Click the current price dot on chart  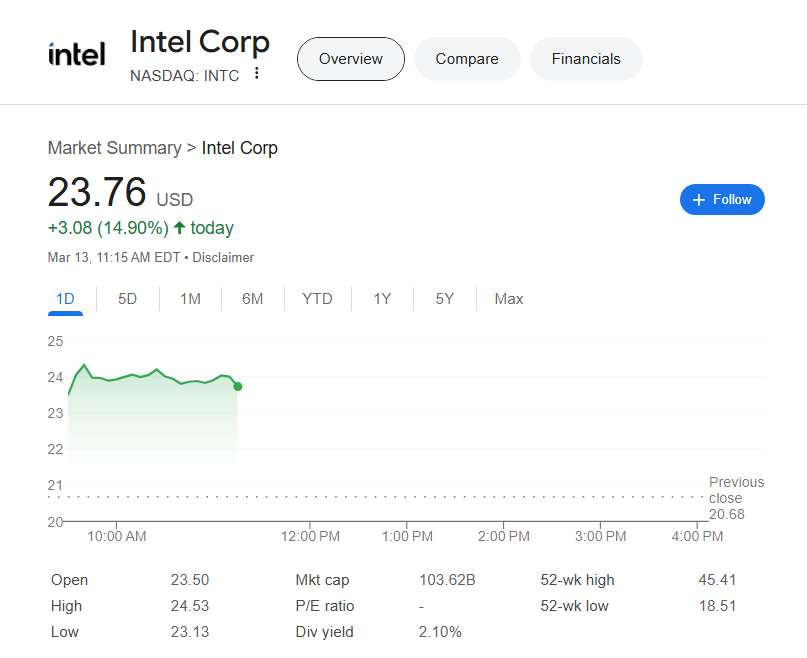click(x=237, y=386)
